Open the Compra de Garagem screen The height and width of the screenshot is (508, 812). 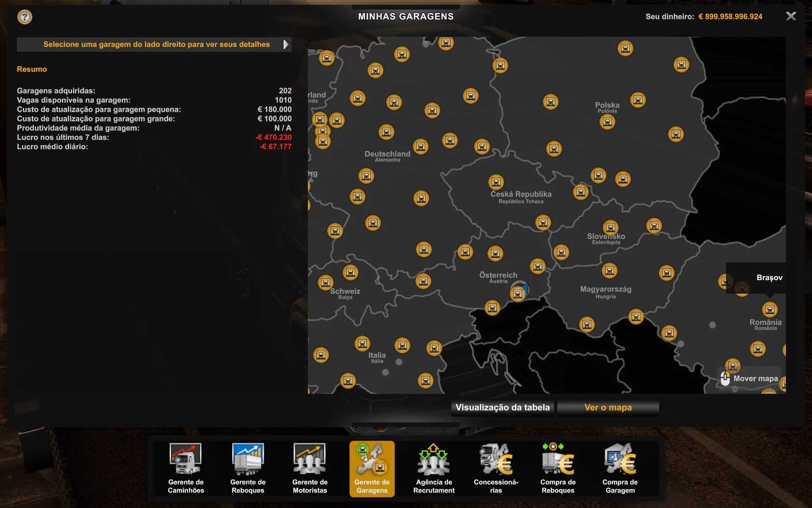coord(620,468)
